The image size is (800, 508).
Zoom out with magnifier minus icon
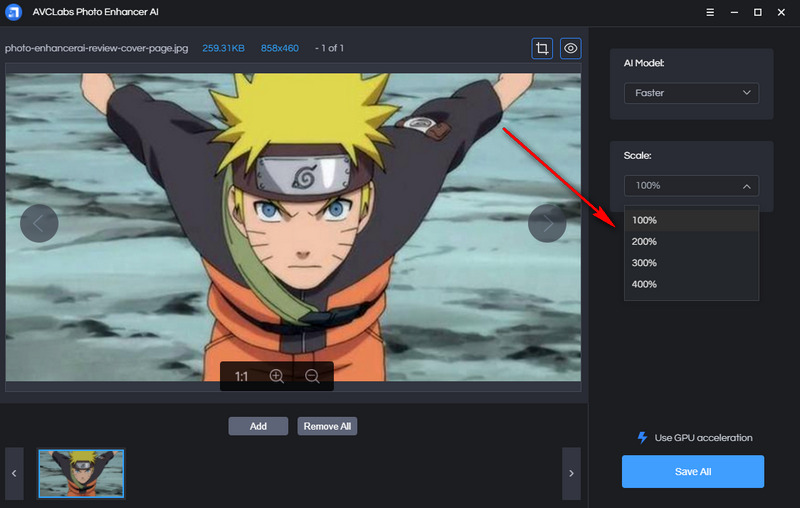coord(312,376)
